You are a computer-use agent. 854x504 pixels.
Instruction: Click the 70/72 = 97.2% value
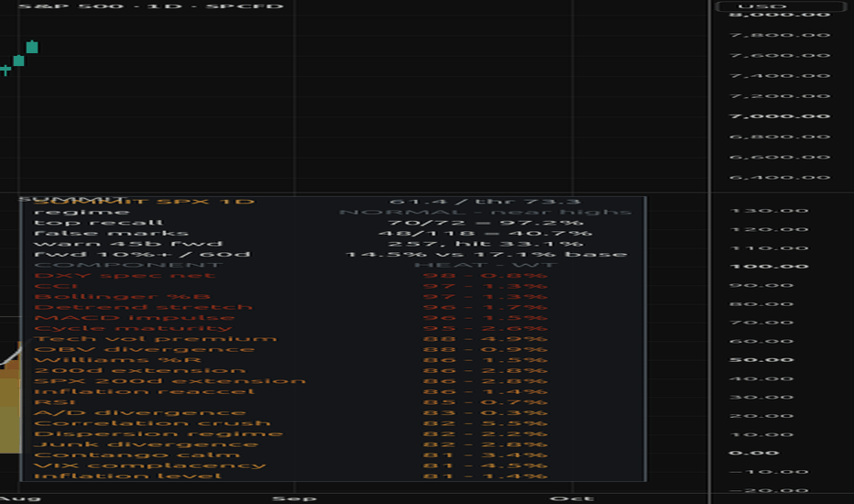(x=486, y=223)
